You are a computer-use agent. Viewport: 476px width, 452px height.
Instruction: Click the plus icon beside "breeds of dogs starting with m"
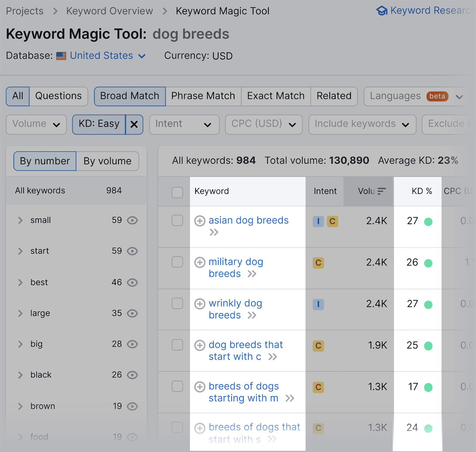pyautogui.click(x=200, y=387)
